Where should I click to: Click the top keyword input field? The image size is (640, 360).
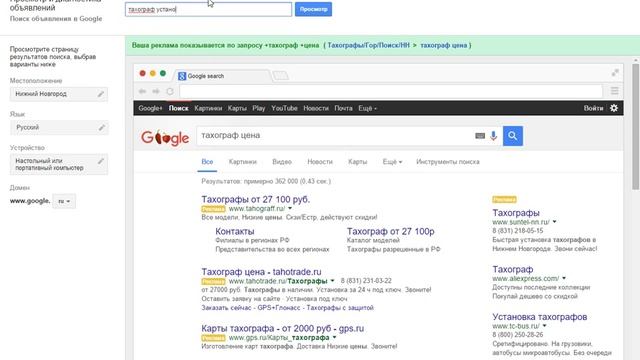point(208,9)
